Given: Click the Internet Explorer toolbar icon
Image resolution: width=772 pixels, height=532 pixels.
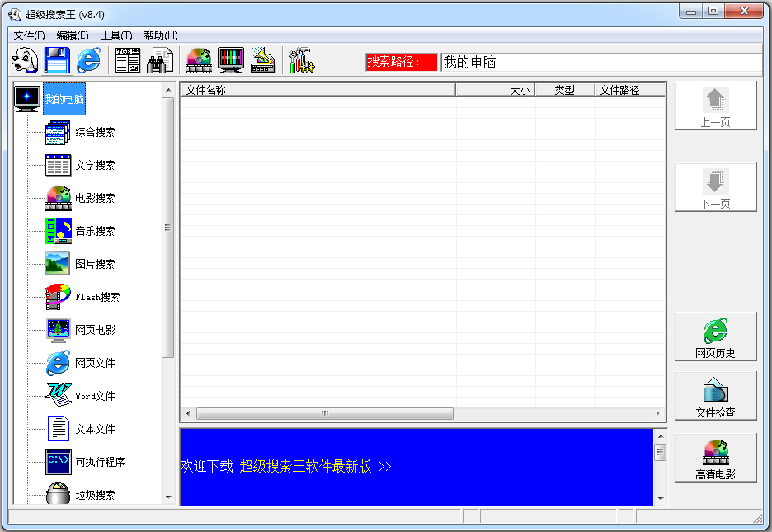Looking at the screenshot, I should tap(88, 59).
